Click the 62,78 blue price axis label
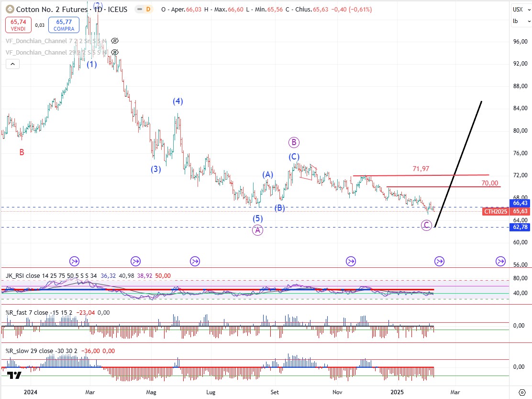This screenshot has height=399, width=532. click(520, 227)
